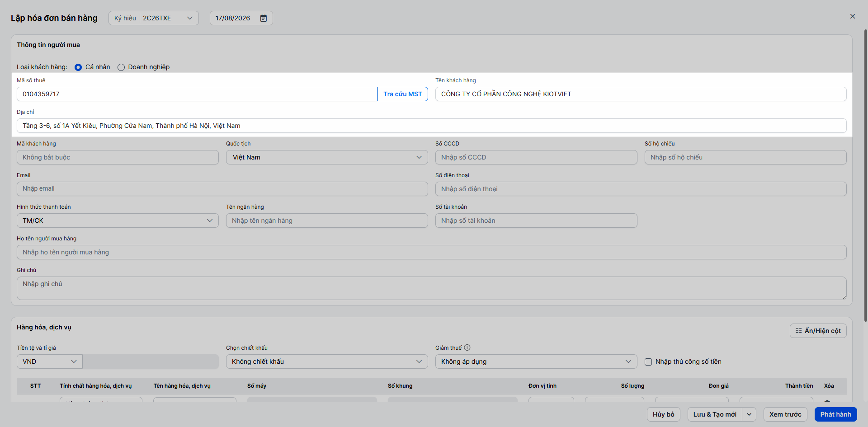This screenshot has width=868, height=427.
Task: Select the Doanh nghiệp customer type
Action: click(121, 67)
